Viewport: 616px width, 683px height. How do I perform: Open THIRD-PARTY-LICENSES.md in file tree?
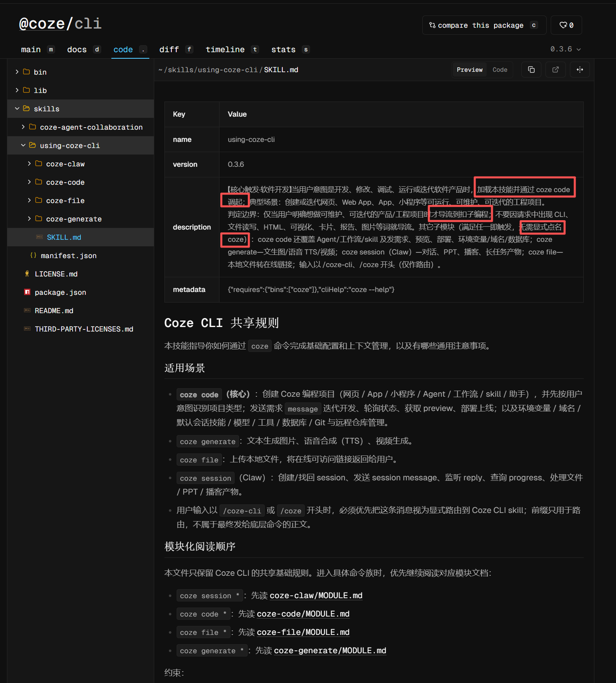pyautogui.click(x=81, y=329)
